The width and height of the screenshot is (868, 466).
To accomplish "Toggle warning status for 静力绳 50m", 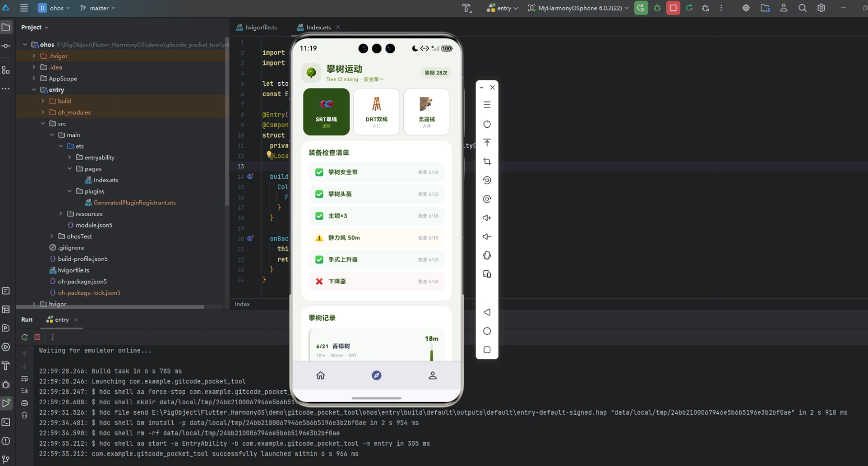I will point(319,238).
